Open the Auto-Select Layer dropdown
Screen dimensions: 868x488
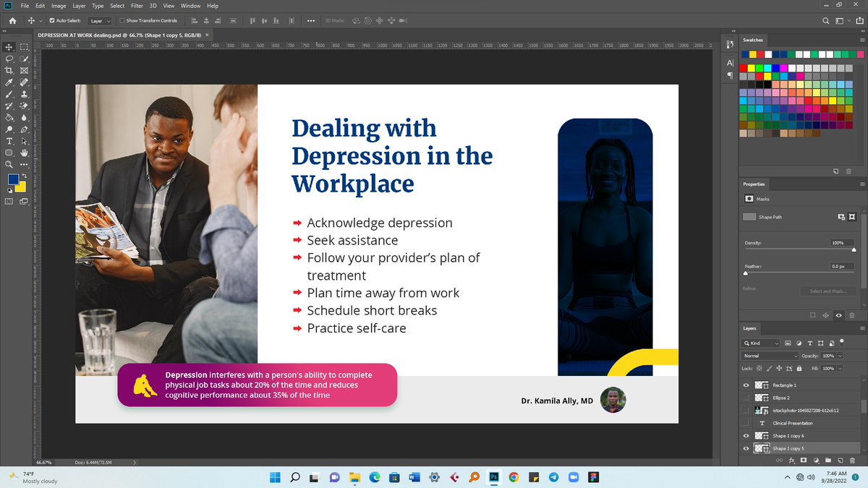point(100,21)
